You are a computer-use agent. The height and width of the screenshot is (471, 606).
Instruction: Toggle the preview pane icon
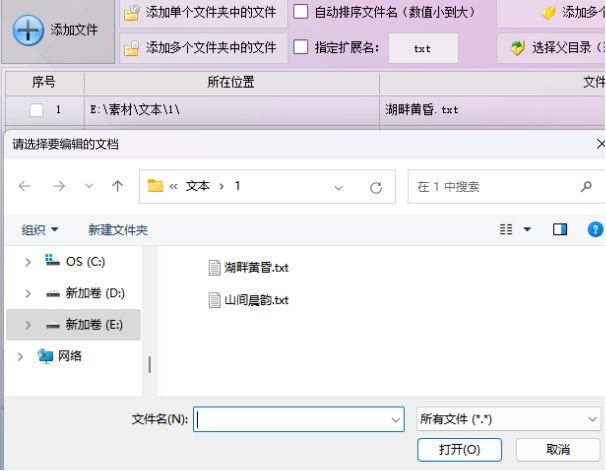click(560, 230)
